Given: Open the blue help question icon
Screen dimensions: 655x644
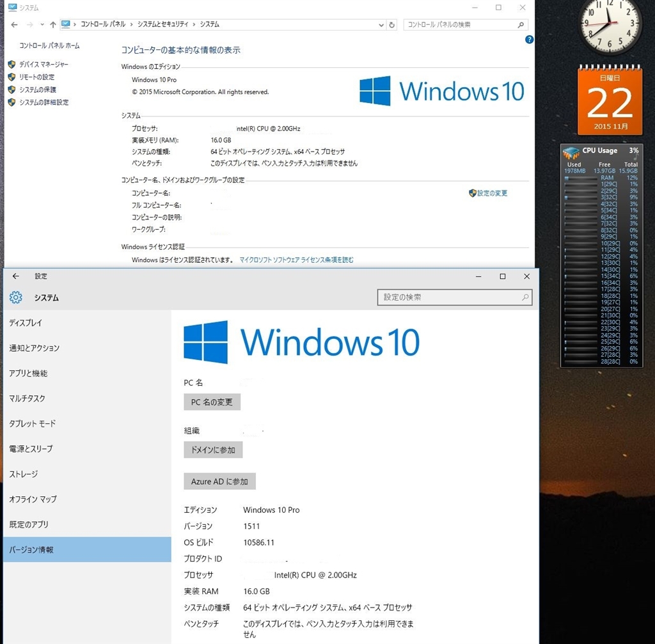Looking at the screenshot, I should [529, 40].
